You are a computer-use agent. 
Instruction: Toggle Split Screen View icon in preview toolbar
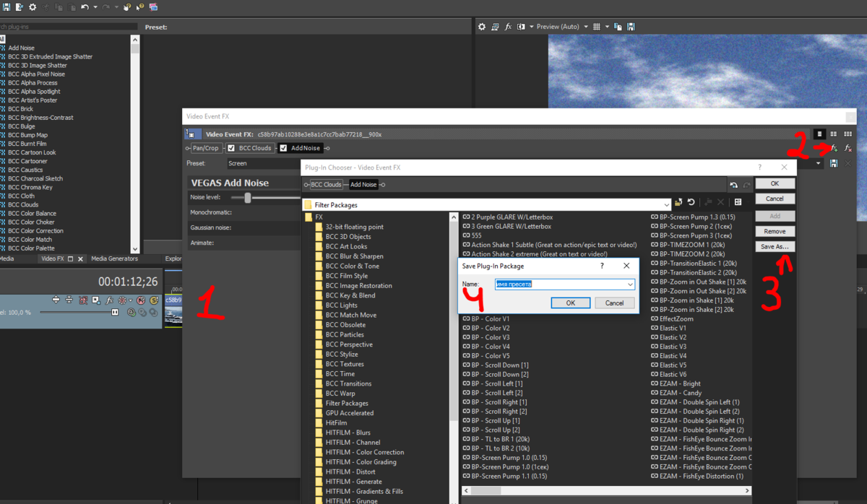520,27
